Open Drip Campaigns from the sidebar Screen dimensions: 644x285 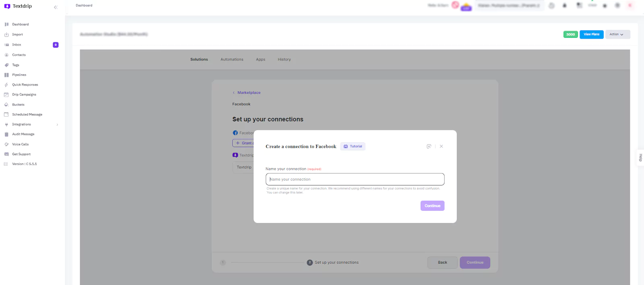tap(24, 95)
